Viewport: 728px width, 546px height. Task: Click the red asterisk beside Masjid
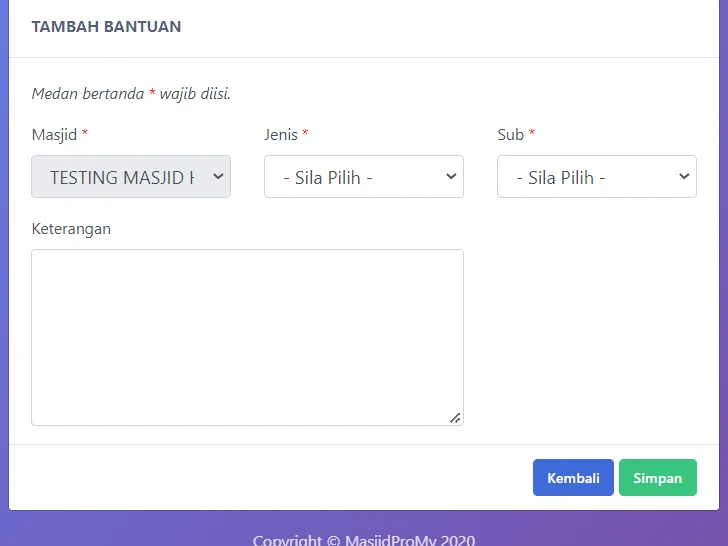(x=85, y=135)
